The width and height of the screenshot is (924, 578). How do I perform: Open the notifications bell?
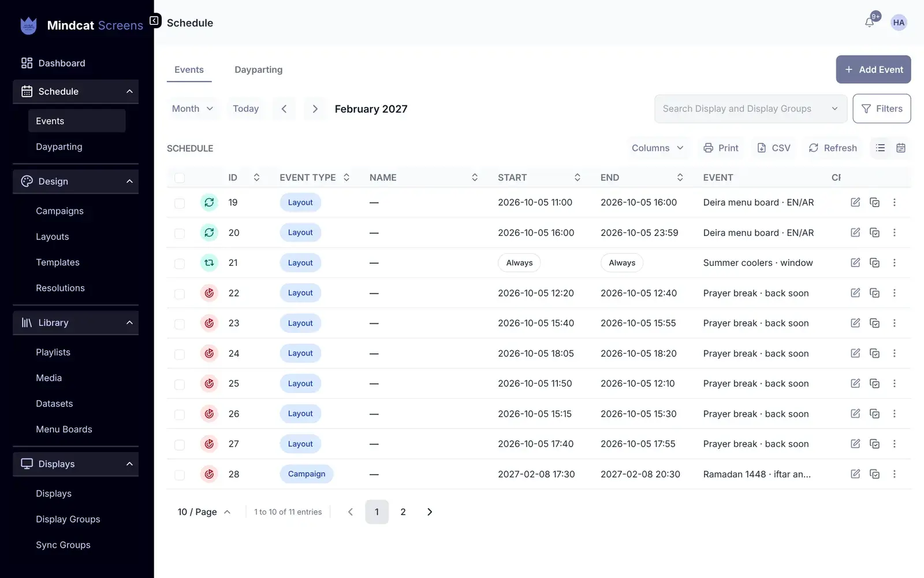pyautogui.click(x=869, y=23)
